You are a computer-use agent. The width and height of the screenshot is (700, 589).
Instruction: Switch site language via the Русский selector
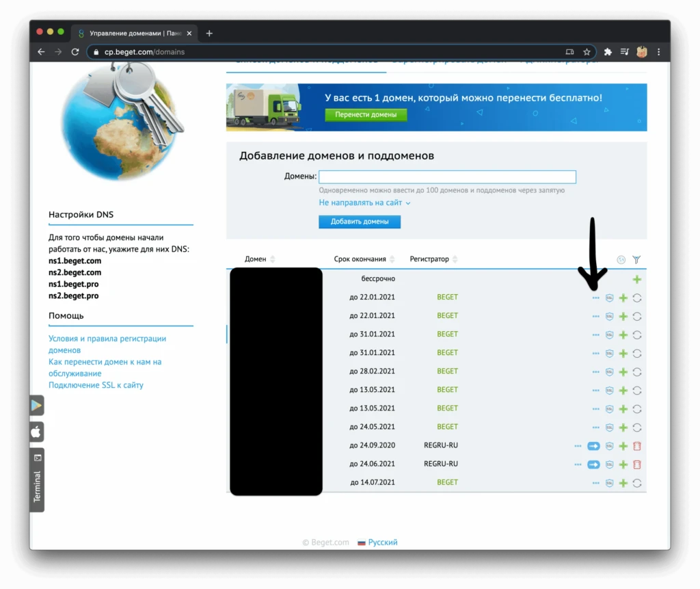377,542
